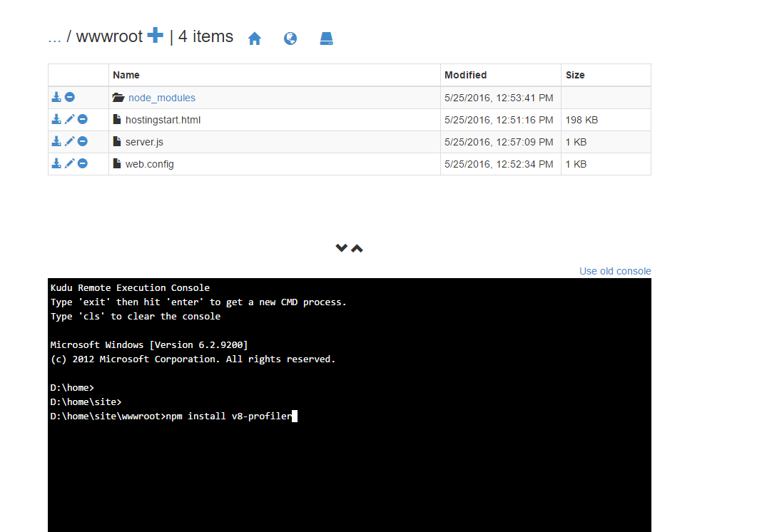Click node_modules modified date 12:53:41 PM
Viewport: 767px width, 532px height.
point(499,98)
